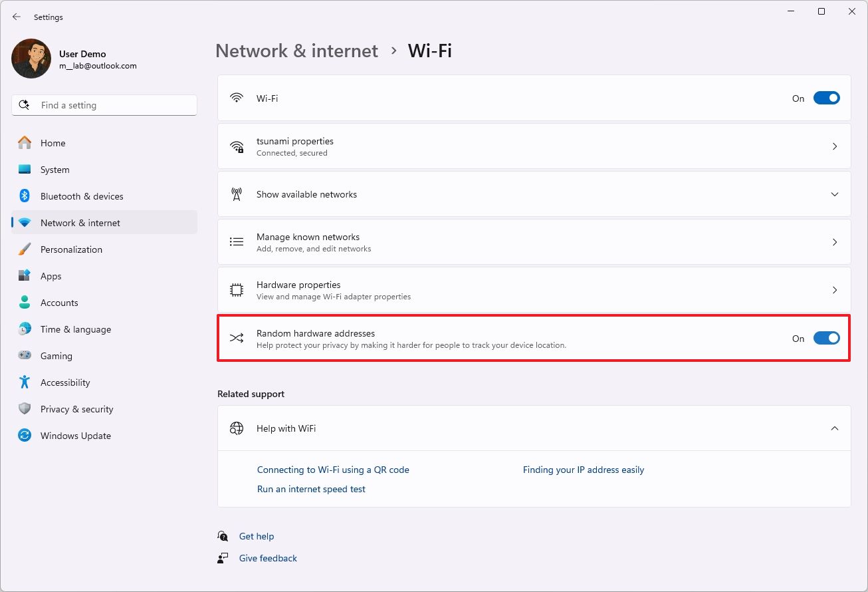
Task: Expand Show available networks
Action: (x=835, y=194)
